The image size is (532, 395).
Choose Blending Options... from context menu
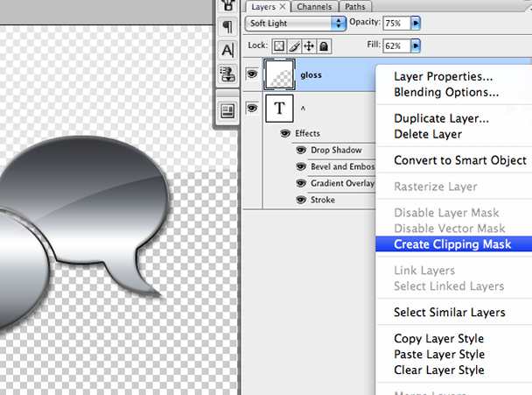click(446, 92)
